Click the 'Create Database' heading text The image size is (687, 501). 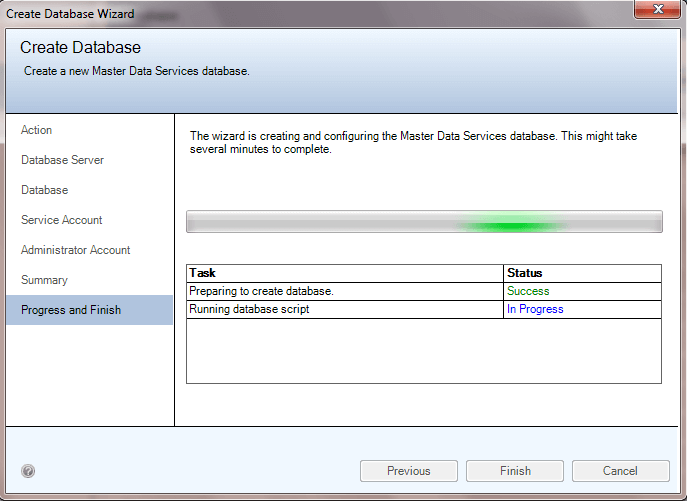(80, 47)
